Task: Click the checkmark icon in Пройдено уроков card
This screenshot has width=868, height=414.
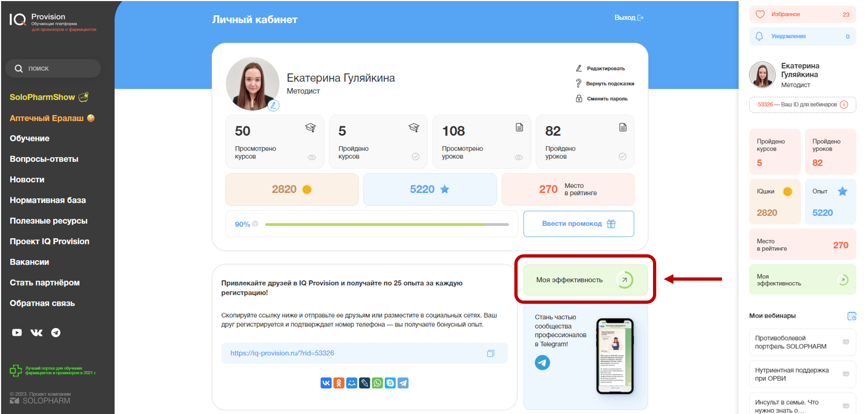Action: pos(622,156)
